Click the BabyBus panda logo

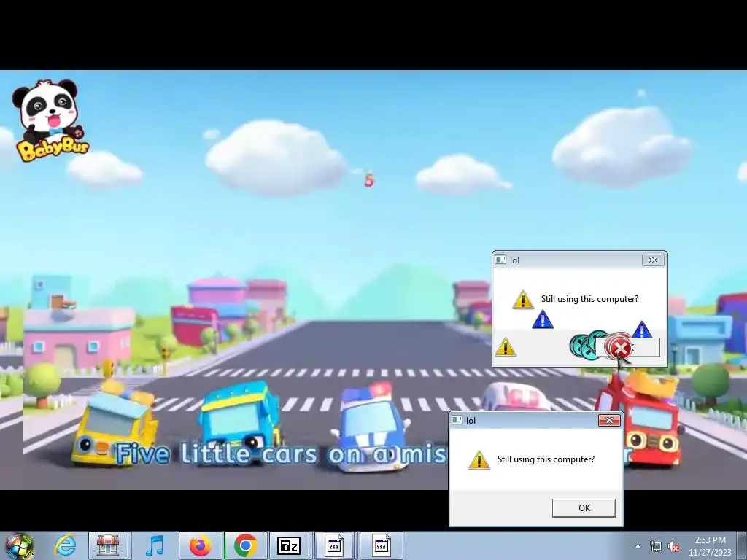click(50, 120)
